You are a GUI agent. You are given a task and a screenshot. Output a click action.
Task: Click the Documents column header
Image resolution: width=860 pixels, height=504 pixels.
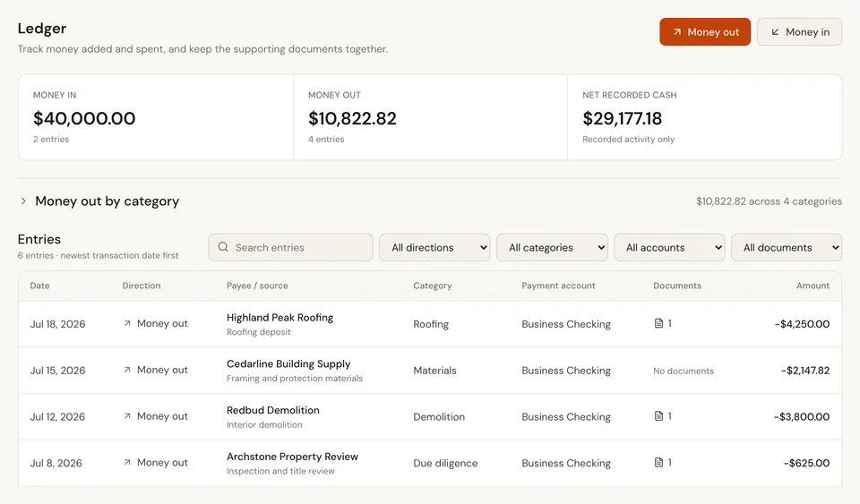click(677, 286)
